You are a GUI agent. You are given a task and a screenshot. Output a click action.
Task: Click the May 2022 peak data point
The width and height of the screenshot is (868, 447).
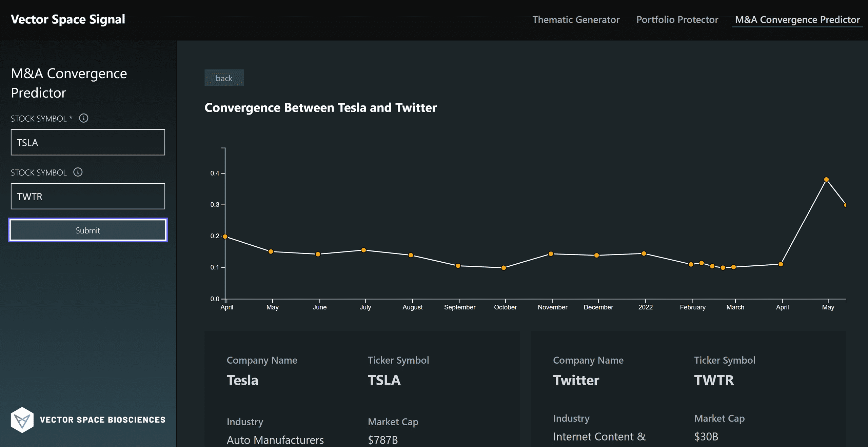coord(826,180)
